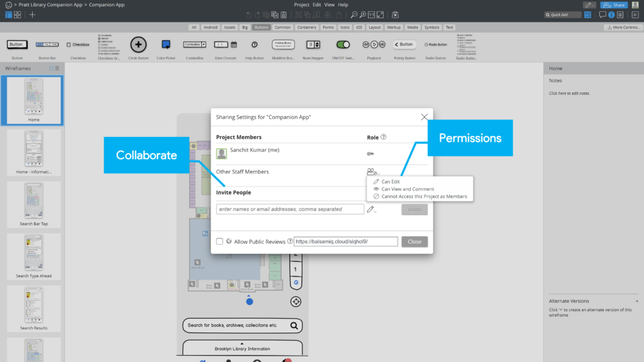The height and width of the screenshot is (362, 644).
Task: Add the Num Stepper component
Action: tap(313, 45)
